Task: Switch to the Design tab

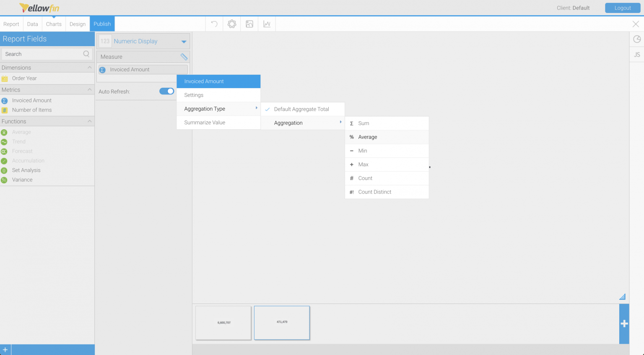Action: (x=78, y=23)
